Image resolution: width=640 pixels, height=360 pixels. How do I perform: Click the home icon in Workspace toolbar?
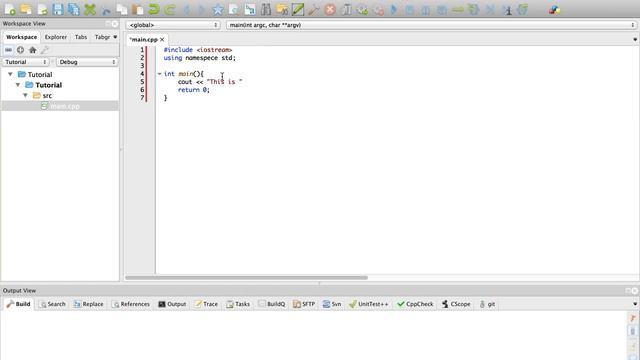pos(32,50)
